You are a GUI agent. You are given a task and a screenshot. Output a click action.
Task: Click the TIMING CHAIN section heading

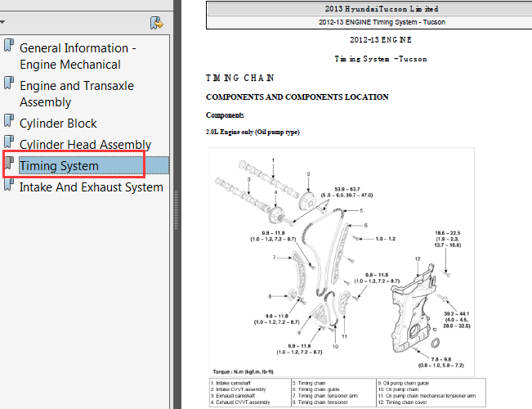240,79
